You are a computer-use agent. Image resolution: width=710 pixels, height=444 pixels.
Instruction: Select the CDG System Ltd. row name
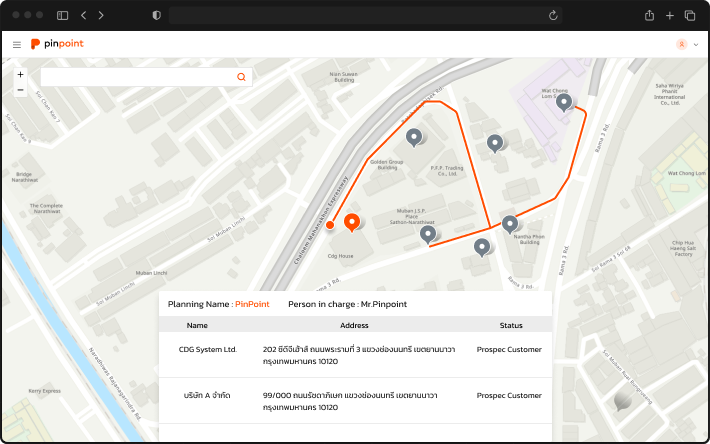208,349
